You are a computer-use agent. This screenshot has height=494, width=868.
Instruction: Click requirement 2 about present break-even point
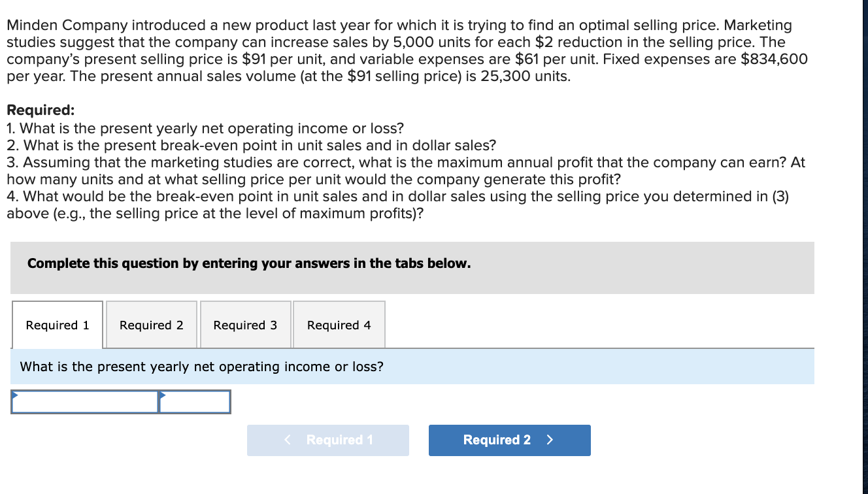point(252,145)
